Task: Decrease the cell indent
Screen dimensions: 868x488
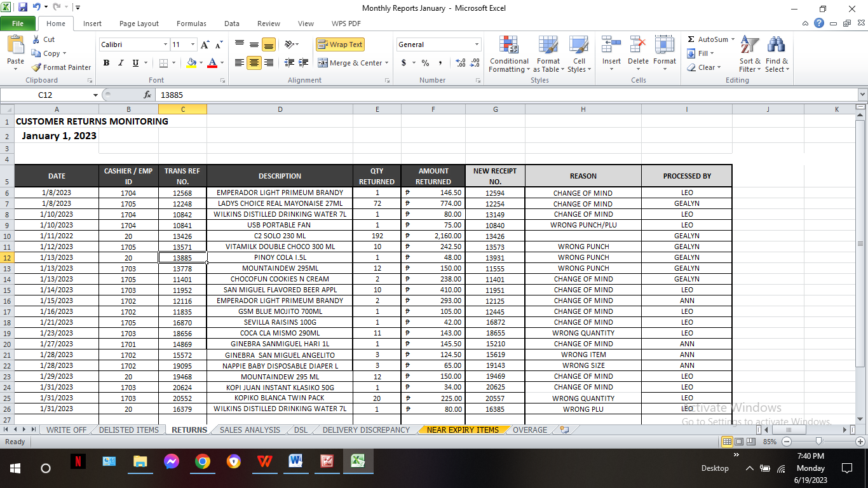Action: [x=289, y=63]
